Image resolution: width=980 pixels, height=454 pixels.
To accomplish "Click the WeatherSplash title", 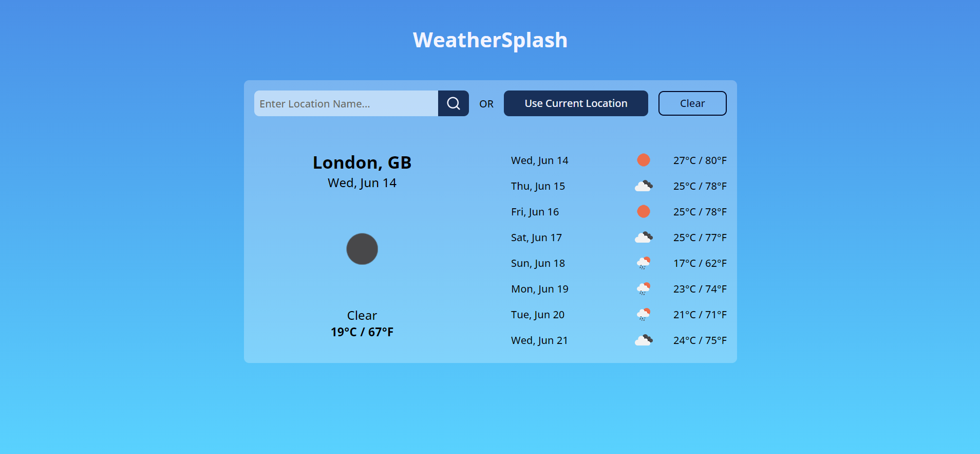I will 490,40.
